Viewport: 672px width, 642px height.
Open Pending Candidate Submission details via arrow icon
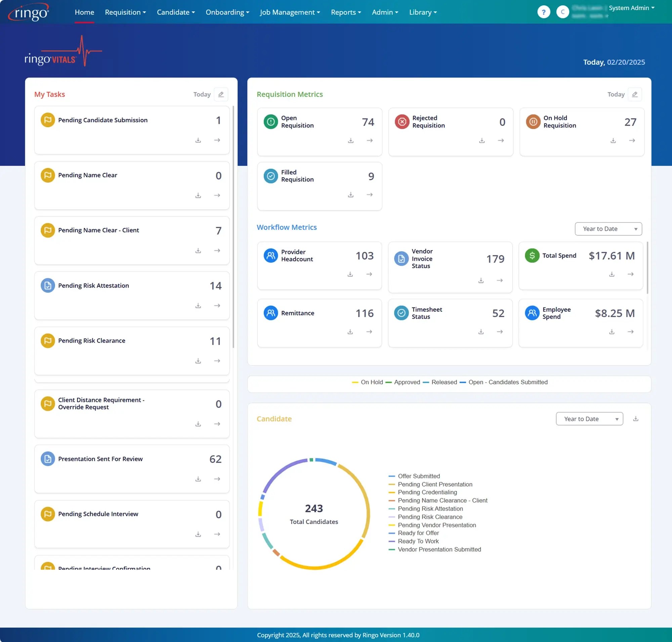point(217,140)
